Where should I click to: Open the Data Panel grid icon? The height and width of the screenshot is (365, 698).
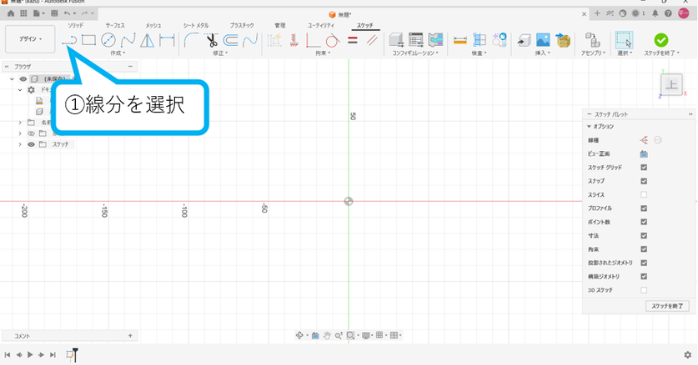coord(24,13)
